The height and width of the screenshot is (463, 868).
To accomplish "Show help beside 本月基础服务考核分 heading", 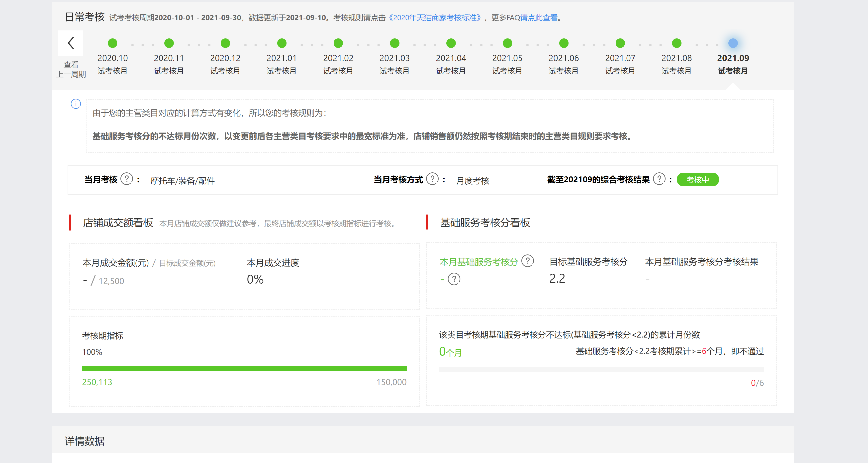I will 527,261.
